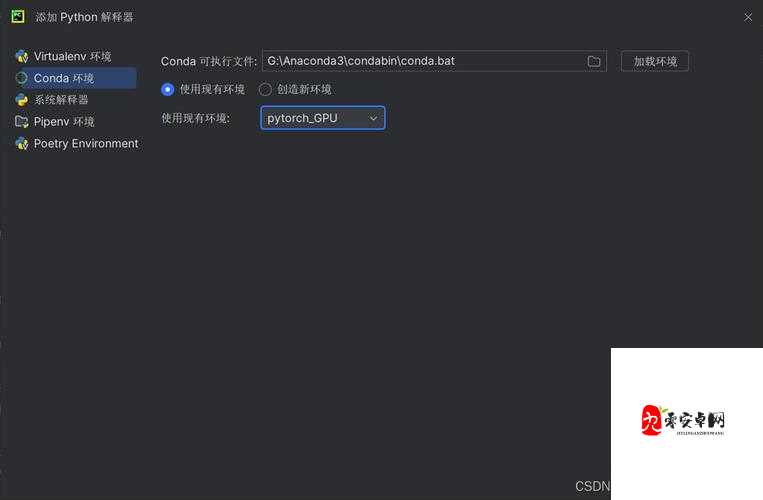
Task: Browse for conda executable folder icon
Action: coord(594,61)
